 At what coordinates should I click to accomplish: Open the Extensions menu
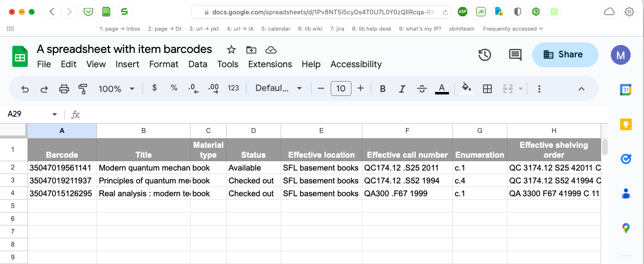tap(270, 64)
